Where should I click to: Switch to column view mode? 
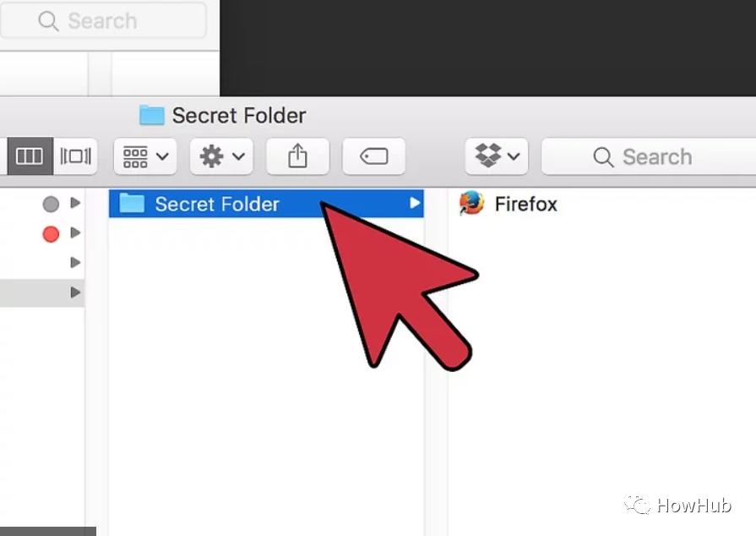pos(30,156)
